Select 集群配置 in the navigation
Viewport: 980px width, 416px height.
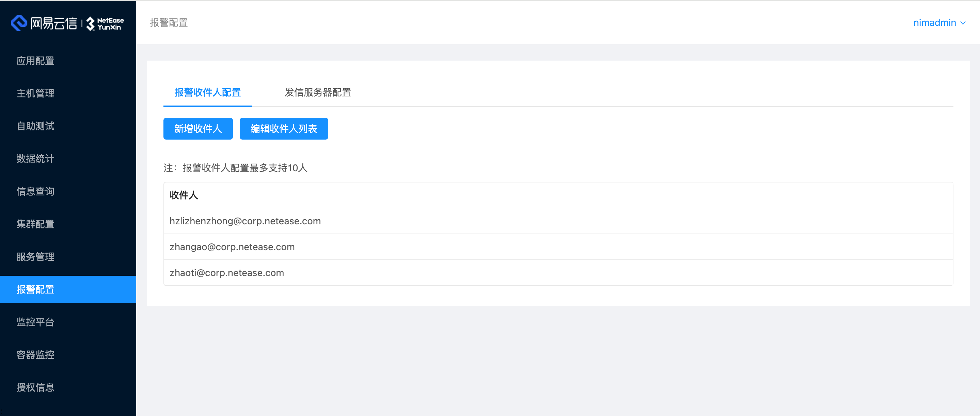click(35, 224)
